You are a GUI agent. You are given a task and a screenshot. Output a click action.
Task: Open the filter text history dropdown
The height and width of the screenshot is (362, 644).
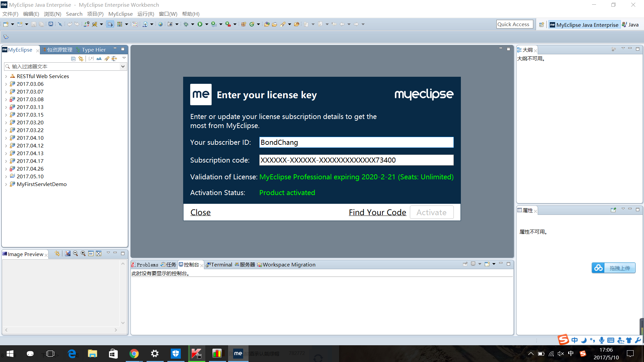click(123, 66)
